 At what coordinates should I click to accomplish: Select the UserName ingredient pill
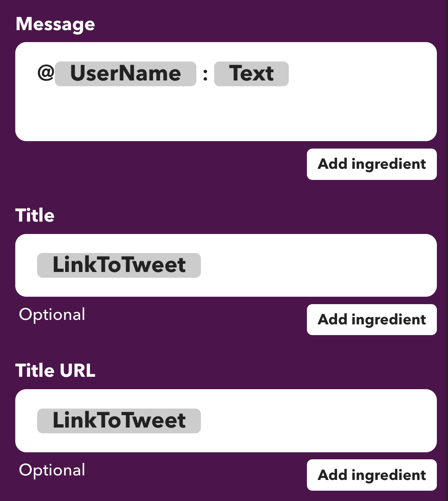[125, 73]
